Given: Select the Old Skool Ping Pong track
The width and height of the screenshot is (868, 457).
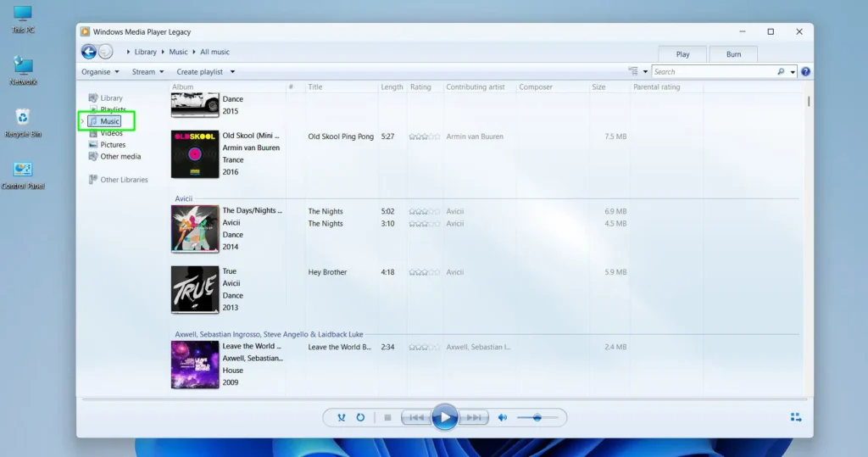Looking at the screenshot, I should coord(341,137).
